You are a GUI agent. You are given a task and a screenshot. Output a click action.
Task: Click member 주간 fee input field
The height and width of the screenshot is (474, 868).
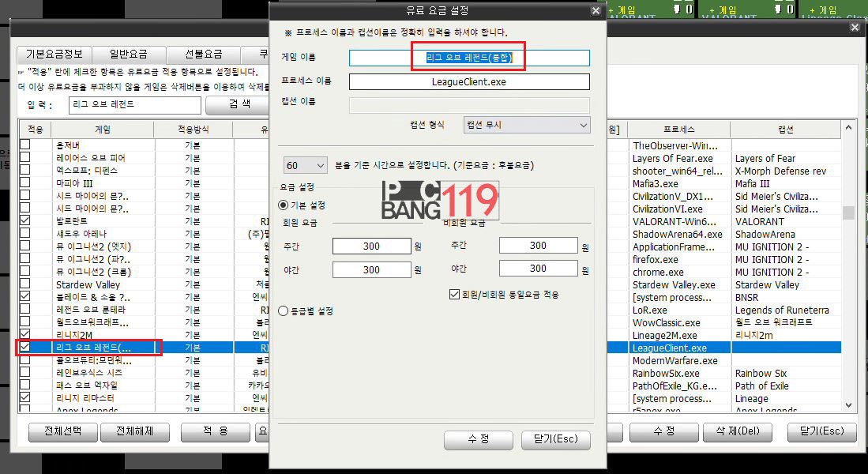[x=371, y=246]
